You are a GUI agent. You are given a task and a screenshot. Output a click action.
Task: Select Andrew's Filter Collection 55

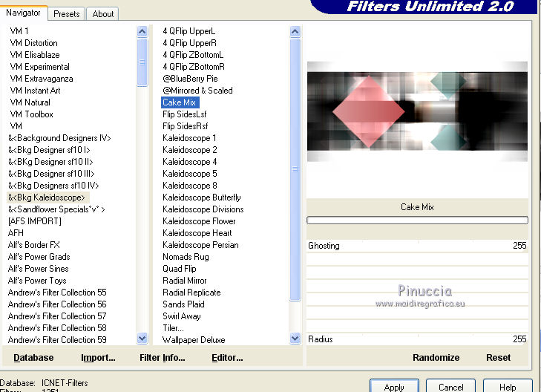coord(57,293)
